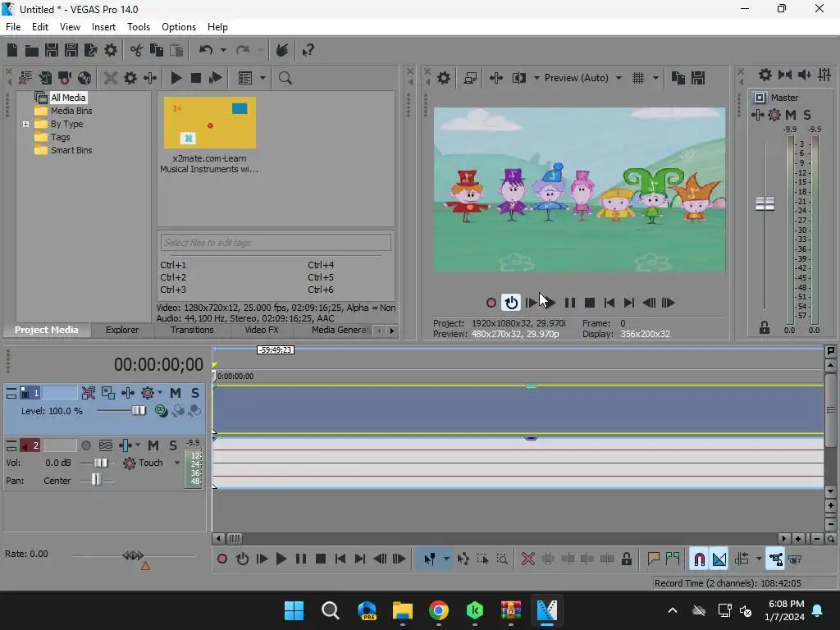Screen dimensions: 840x630
Task: Expand the By Type tree node
Action: tap(25, 125)
